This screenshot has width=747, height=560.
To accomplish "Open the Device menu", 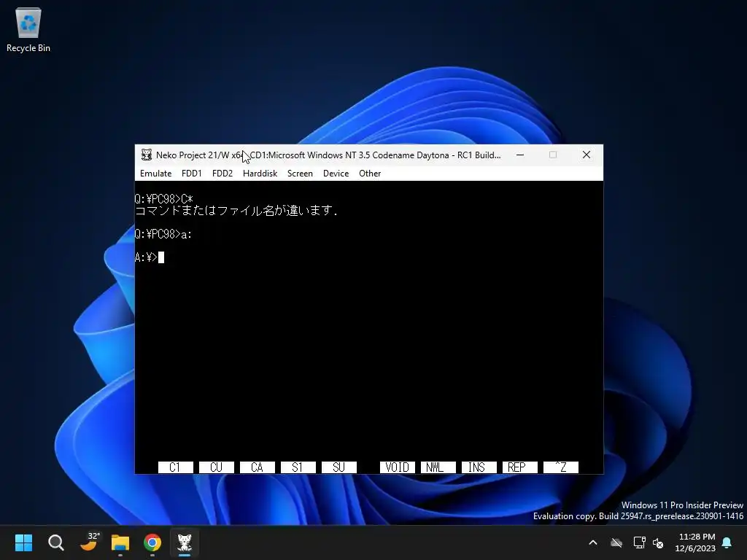I will [336, 174].
